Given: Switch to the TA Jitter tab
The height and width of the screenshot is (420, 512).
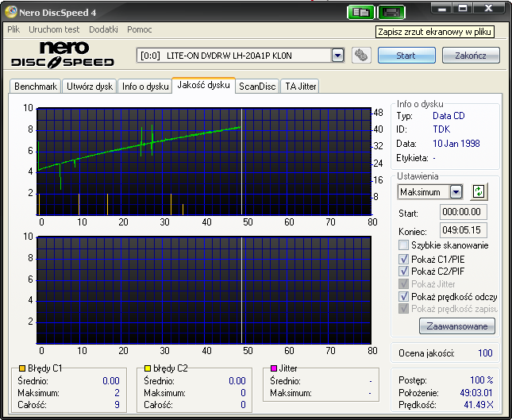Looking at the screenshot, I should pyautogui.click(x=300, y=87).
